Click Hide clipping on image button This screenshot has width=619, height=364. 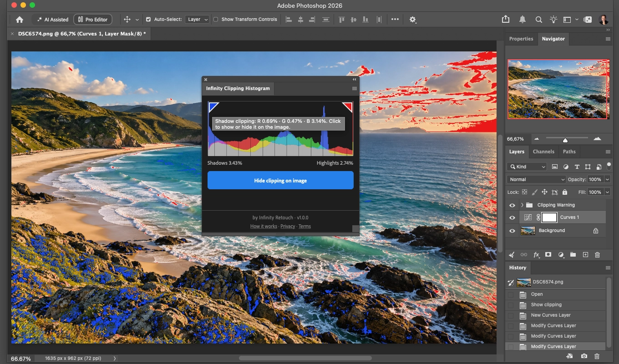[x=280, y=181]
